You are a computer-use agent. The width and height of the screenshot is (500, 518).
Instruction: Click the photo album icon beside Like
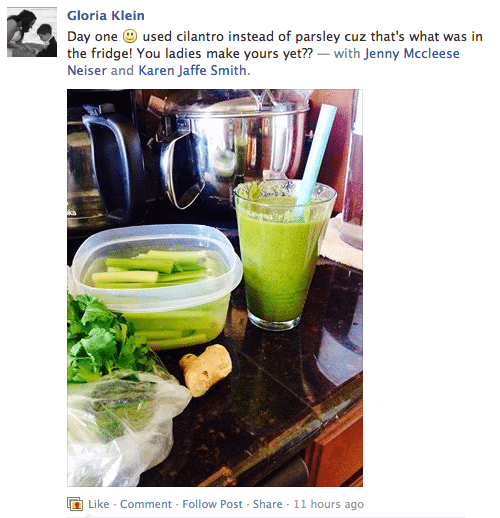75,504
